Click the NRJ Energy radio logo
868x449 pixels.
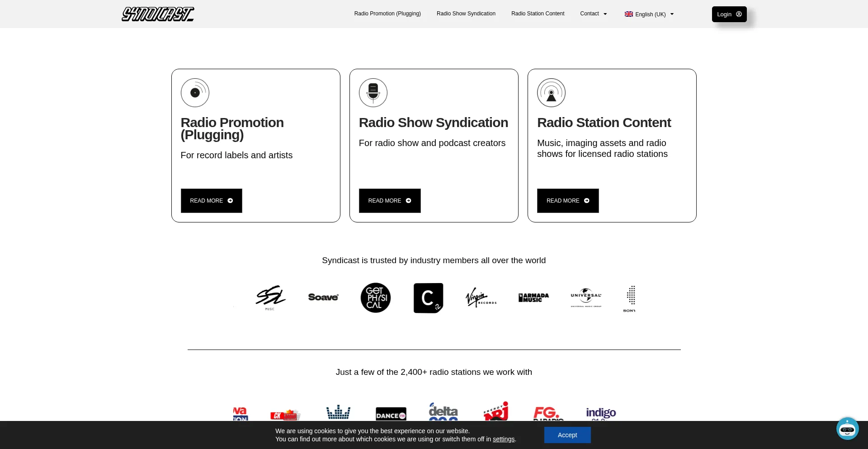[x=496, y=411]
